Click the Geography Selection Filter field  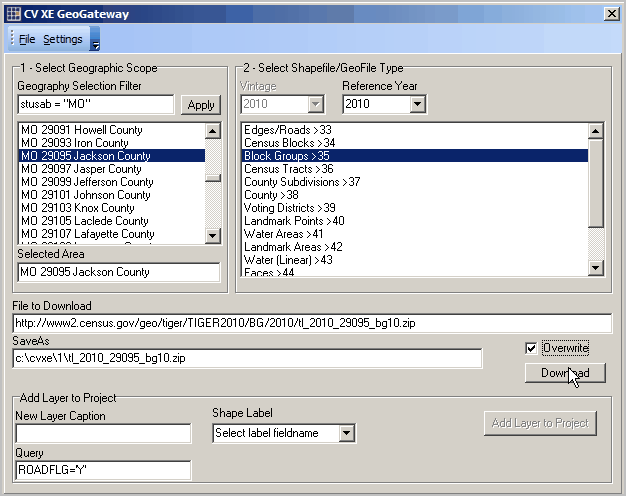click(96, 105)
